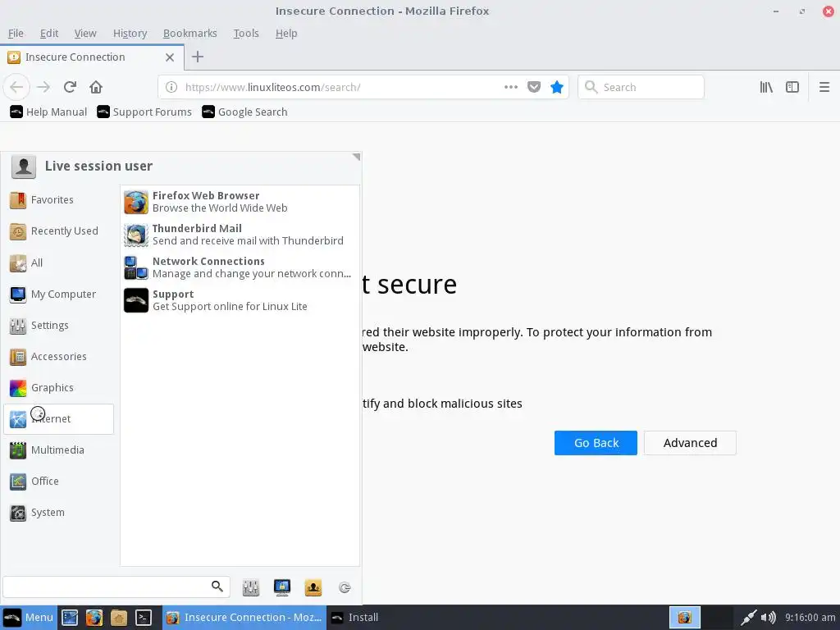840x630 pixels.
Task: Open Network Connections from menu
Action: coord(240,267)
